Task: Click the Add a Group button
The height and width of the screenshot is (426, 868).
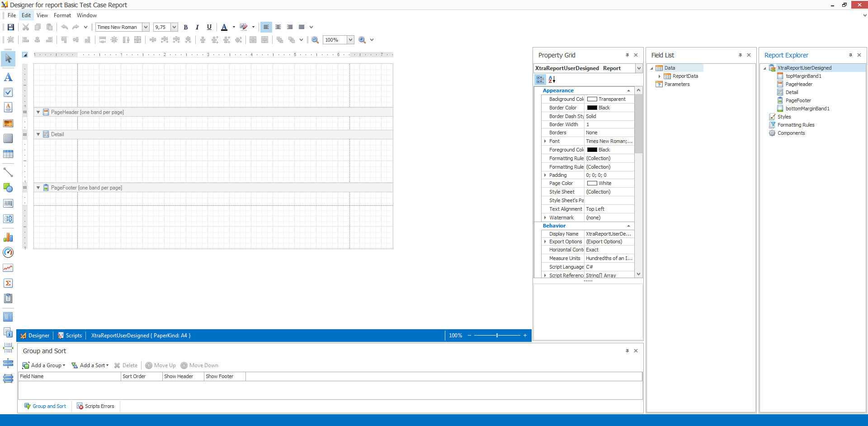Action: coord(44,365)
